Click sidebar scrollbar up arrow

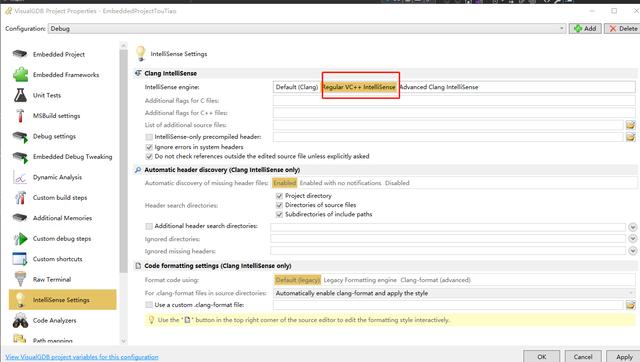[124, 45]
